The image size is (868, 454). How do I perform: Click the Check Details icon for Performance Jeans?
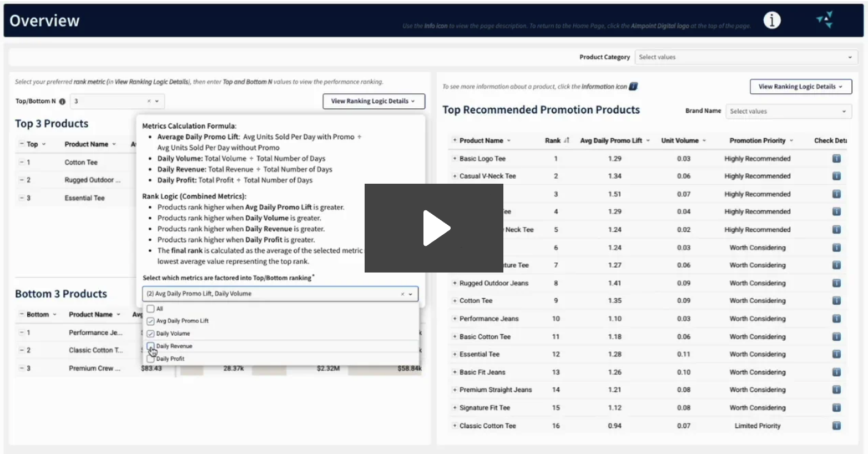837,319
